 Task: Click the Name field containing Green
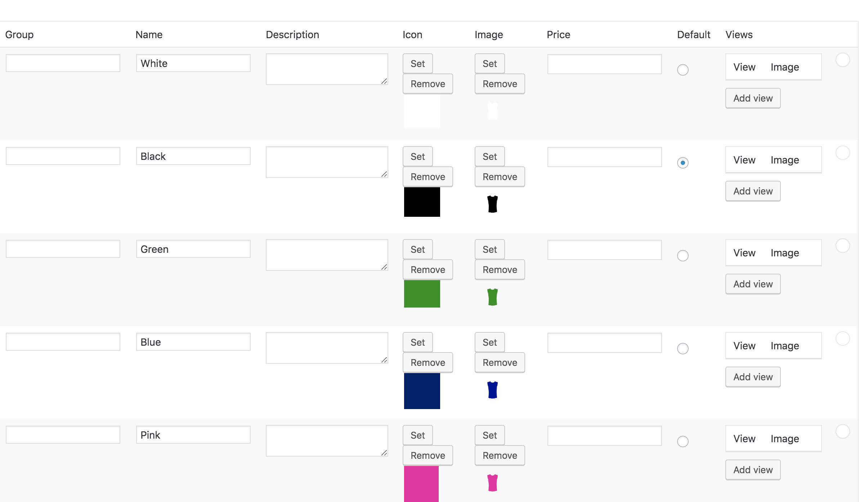coord(193,249)
